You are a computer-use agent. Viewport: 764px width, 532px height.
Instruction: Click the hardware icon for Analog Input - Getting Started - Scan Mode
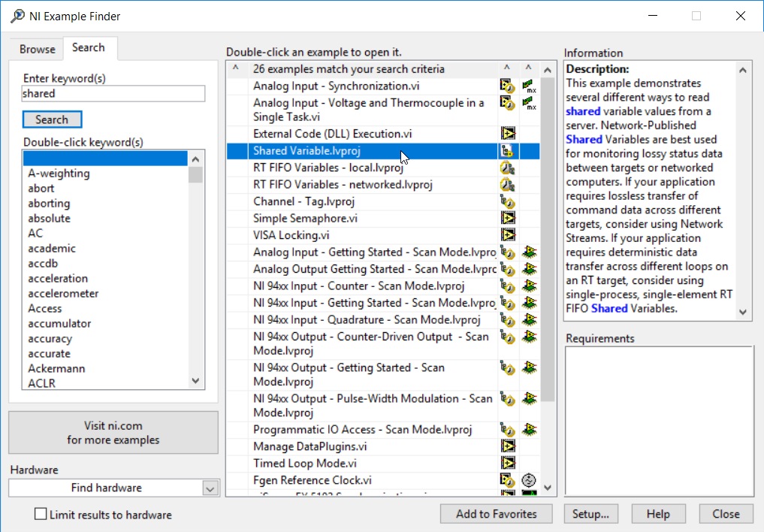pos(529,252)
